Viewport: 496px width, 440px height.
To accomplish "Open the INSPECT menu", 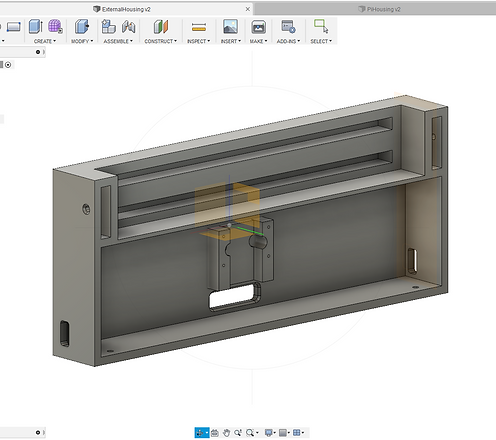I will [199, 41].
